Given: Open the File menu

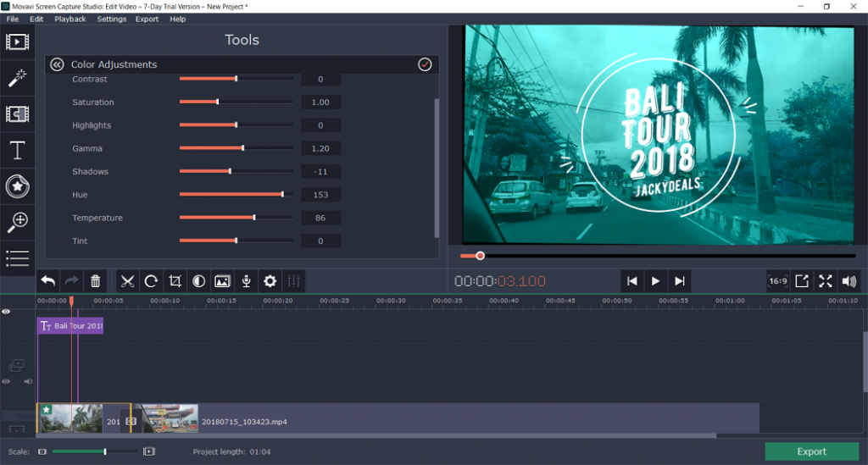Looking at the screenshot, I should tap(12, 19).
